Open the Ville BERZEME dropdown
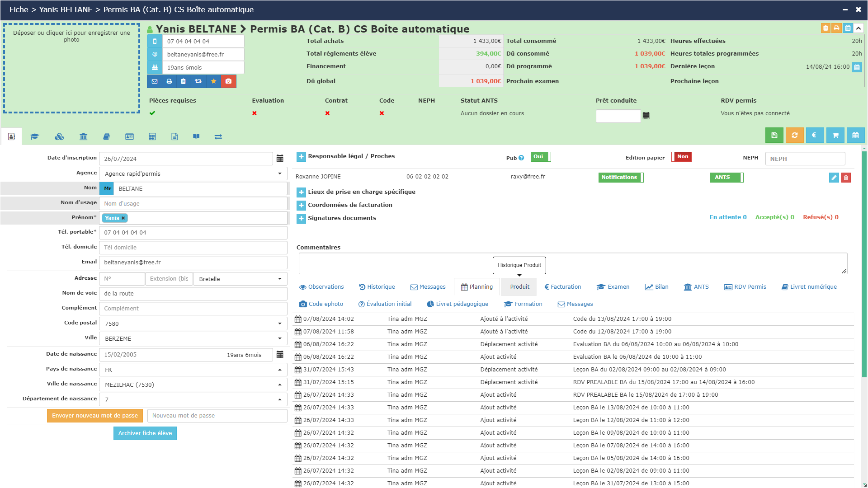The image size is (868, 488). 193,338
